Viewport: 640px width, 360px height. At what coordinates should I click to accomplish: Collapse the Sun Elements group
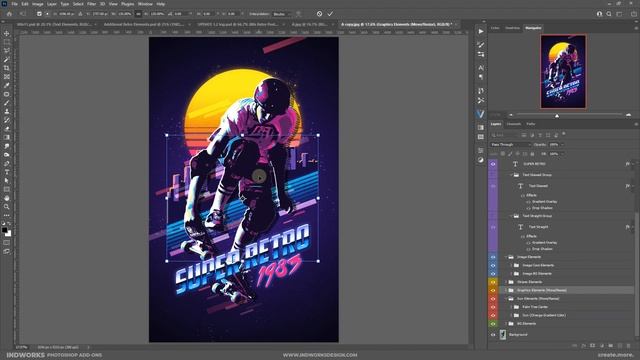(506, 299)
